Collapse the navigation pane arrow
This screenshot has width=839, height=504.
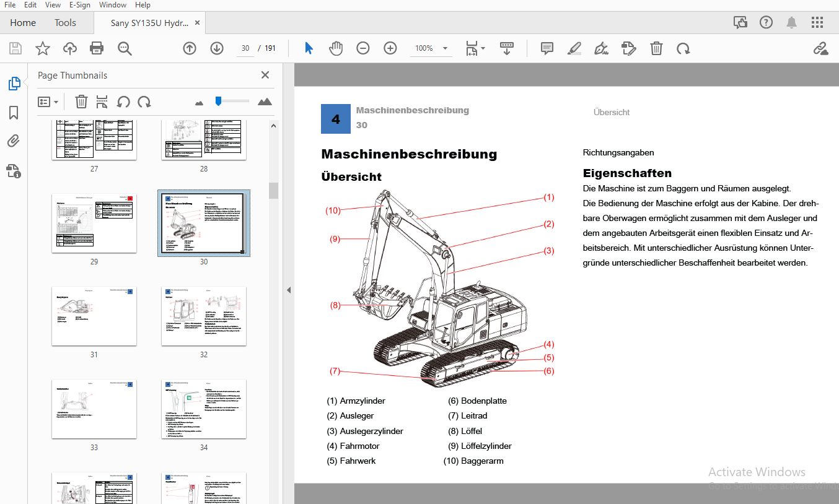(x=288, y=290)
